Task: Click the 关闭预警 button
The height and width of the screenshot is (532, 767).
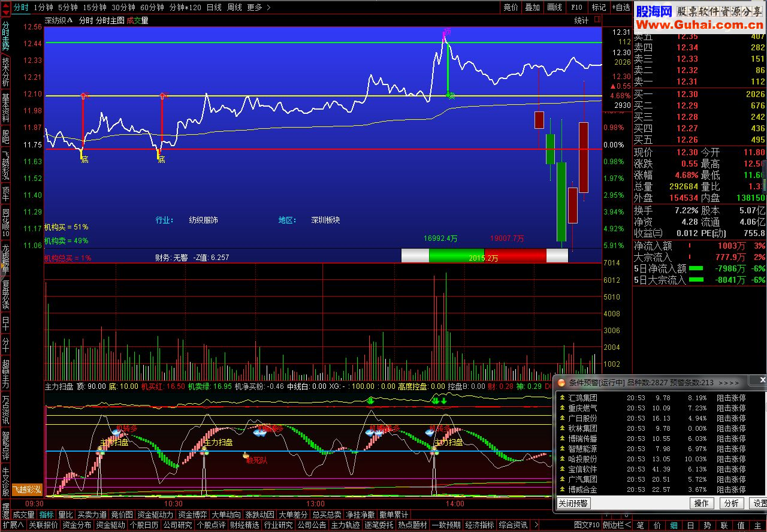Action: (x=573, y=503)
